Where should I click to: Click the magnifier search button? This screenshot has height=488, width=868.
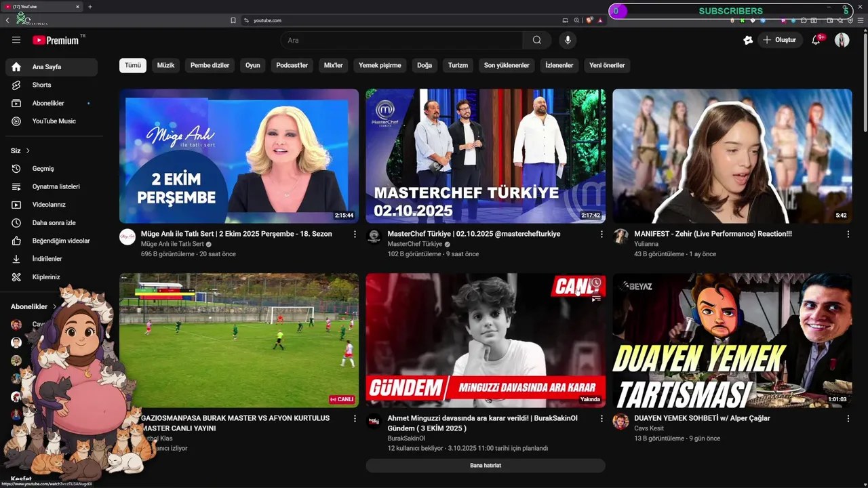tap(537, 40)
